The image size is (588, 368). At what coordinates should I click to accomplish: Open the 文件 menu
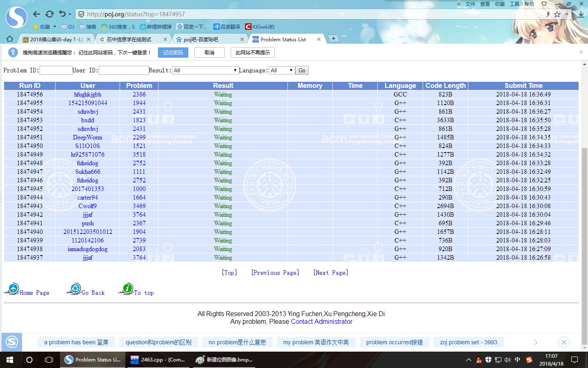pos(470,4)
